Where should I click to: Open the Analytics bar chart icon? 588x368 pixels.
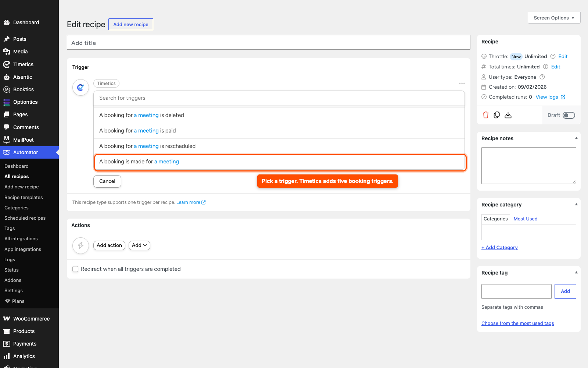pos(7,356)
